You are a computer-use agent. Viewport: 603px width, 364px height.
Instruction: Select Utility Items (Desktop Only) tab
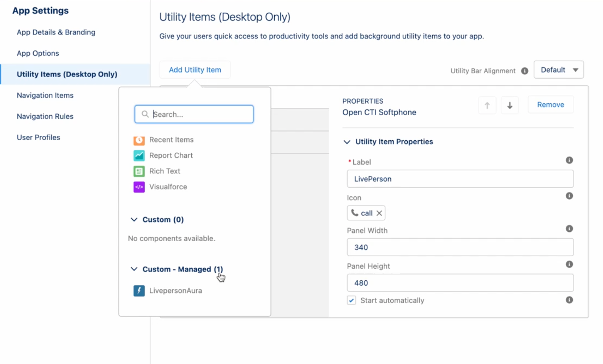pos(75,74)
